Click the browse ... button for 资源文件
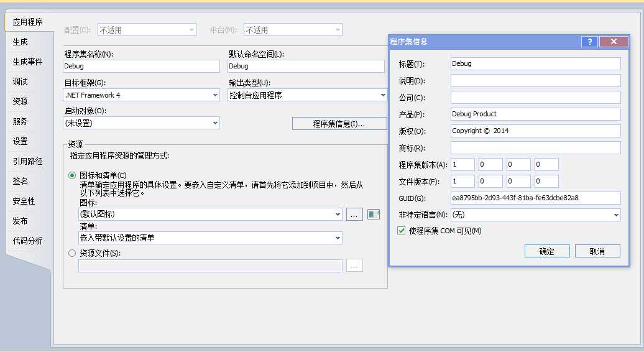644x352 pixels. [x=354, y=266]
